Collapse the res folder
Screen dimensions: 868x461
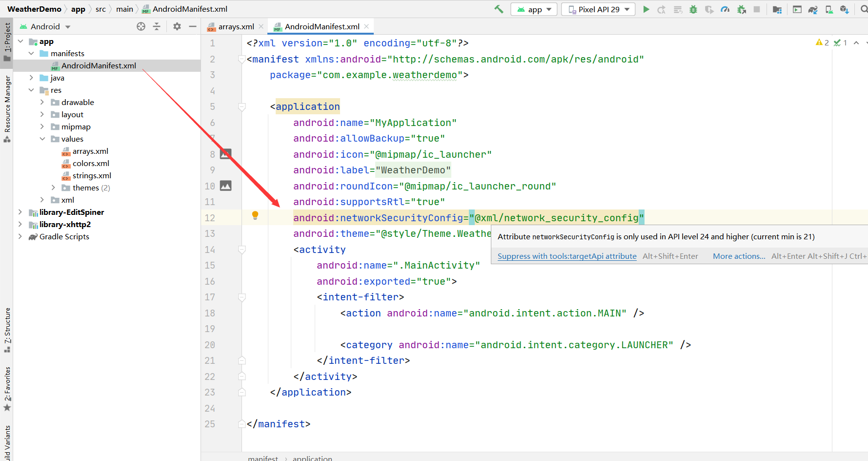click(x=31, y=90)
